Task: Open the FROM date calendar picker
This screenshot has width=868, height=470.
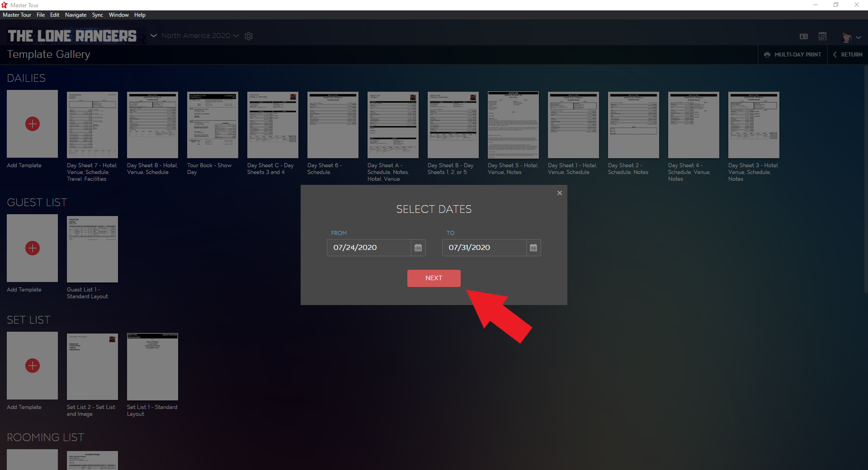Action: [x=418, y=248]
